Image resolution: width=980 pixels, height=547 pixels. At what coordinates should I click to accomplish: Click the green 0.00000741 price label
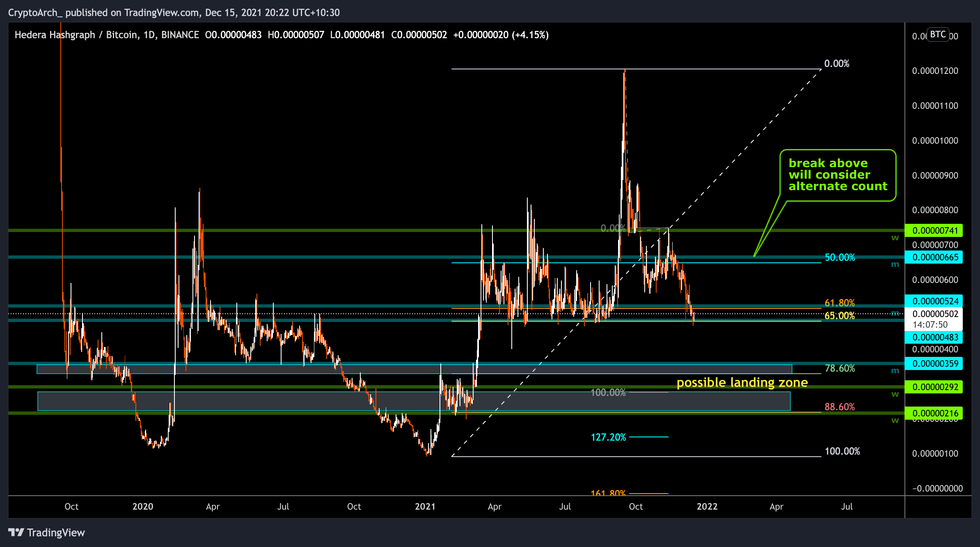pos(934,230)
